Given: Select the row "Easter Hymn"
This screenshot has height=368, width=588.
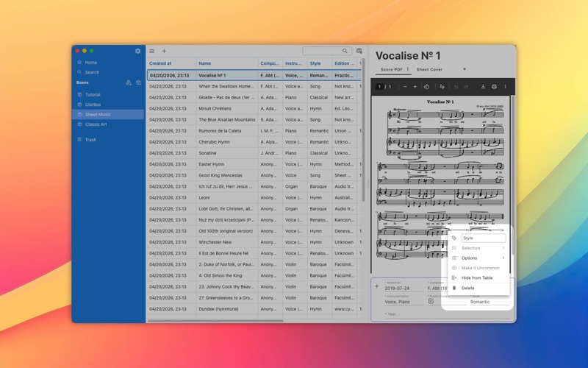Looking at the screenshot, I should click(254, 164).
